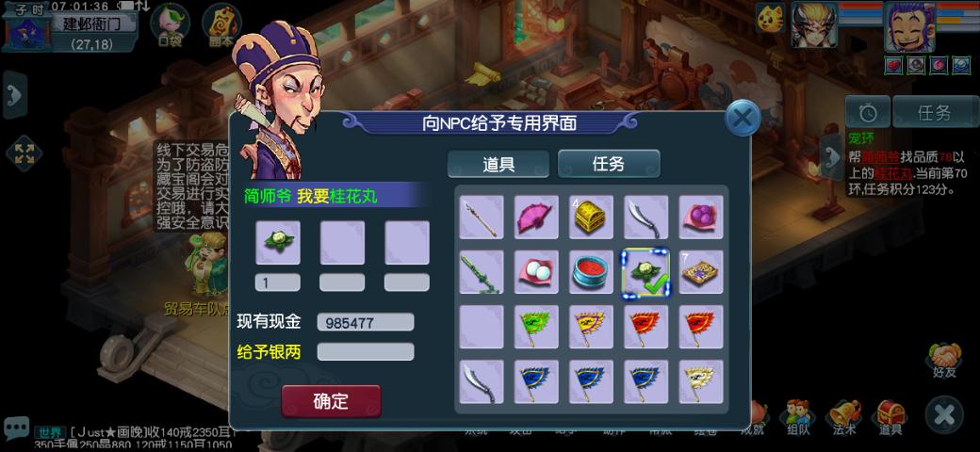This screenshot has width=980, height=452.
Task: Select the pink fan item in inventory
Action: click(x=536, y=218)
